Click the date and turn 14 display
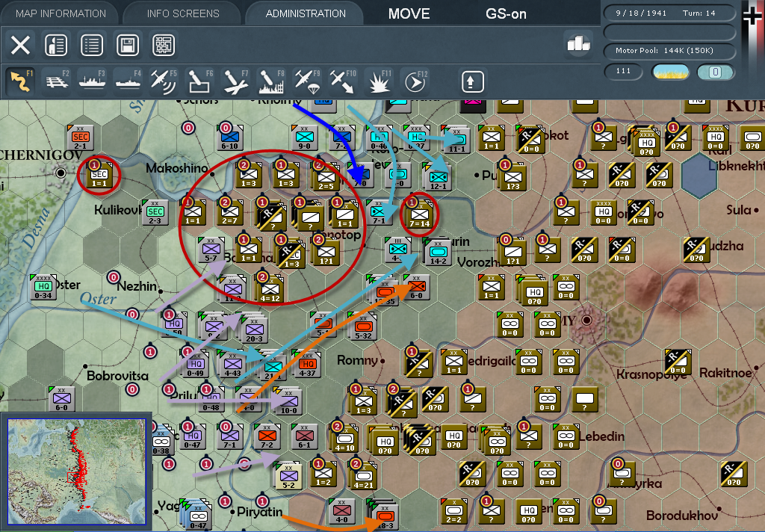The image size is (765, 532). 669,13
